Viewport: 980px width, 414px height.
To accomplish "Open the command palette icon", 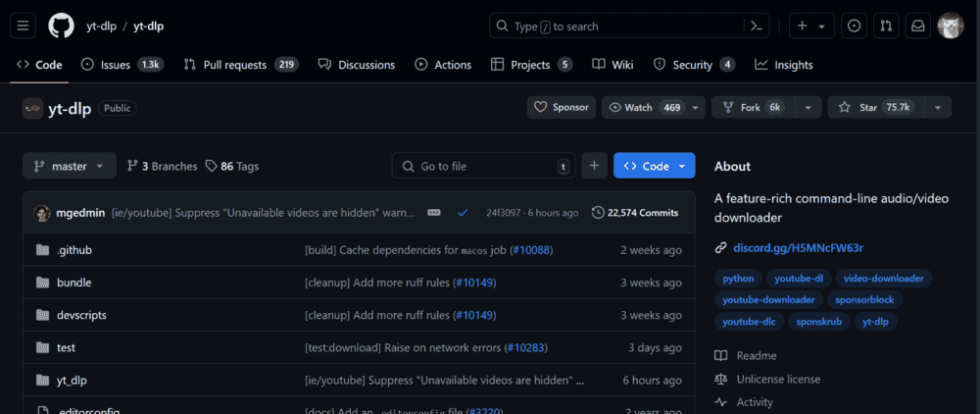I will tap(757, 26).
